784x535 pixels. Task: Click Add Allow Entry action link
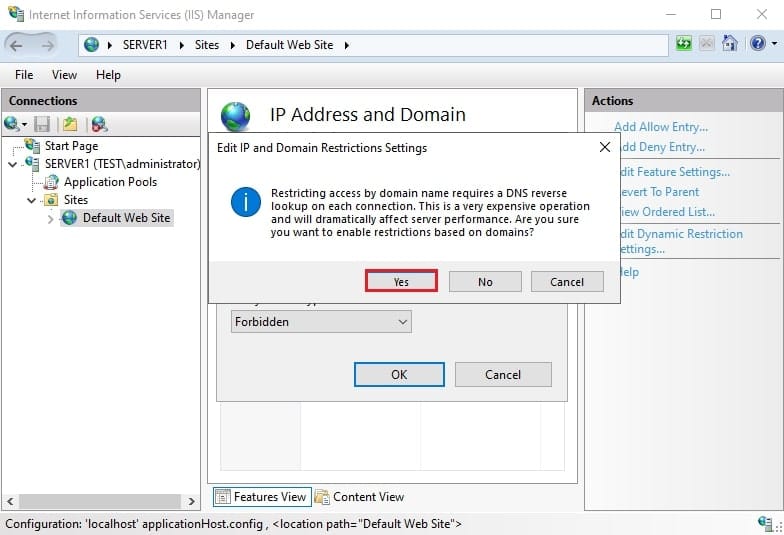click(660, 127)
